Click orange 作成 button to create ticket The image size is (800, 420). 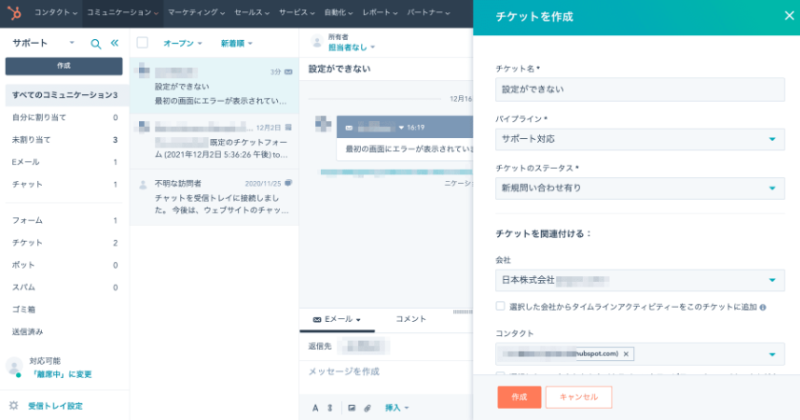pos(519,397)
